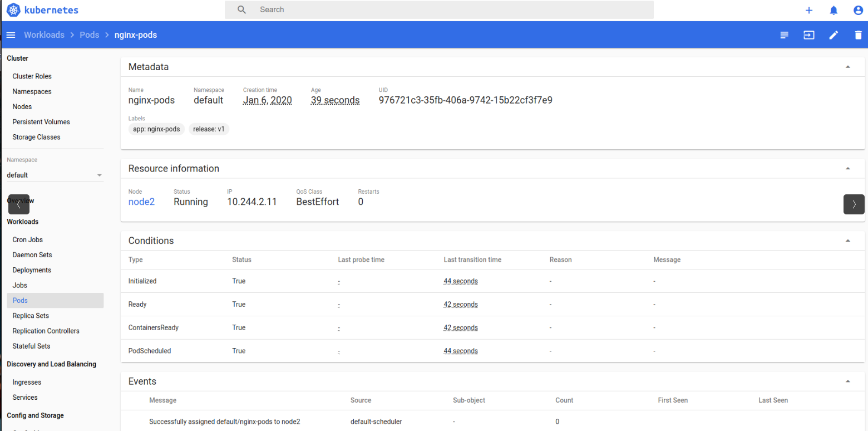
Task: Open Persistent Volumes in sidebar
Action: (x=41, y=121)
